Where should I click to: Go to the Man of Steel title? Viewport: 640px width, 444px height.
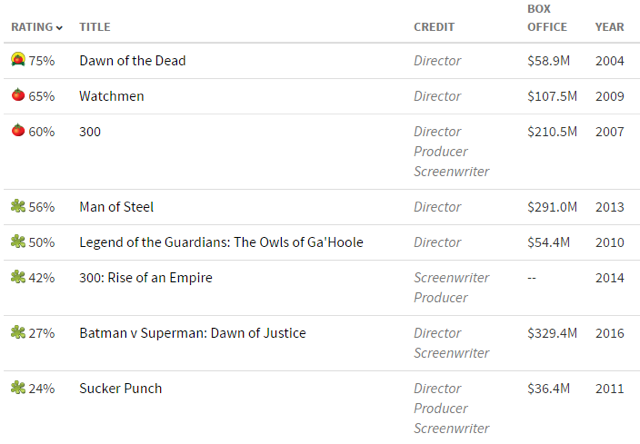(x=116, y=207)
